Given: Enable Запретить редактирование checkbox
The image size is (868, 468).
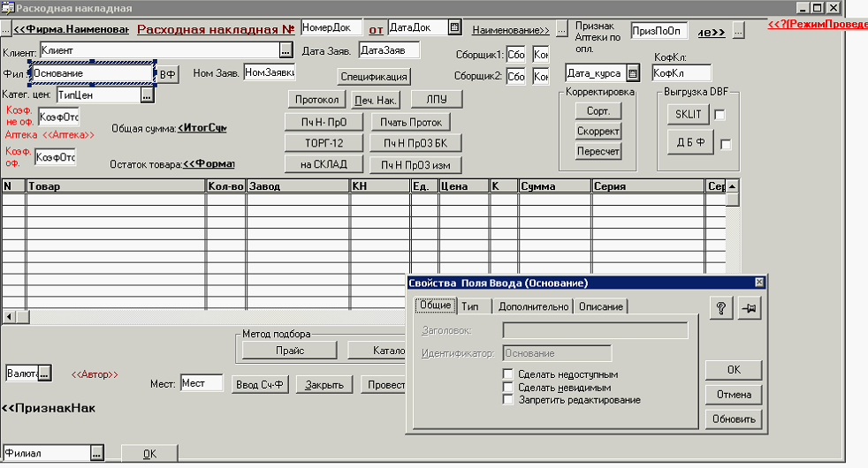Looking at the screenshot, I should coord(507,399).
